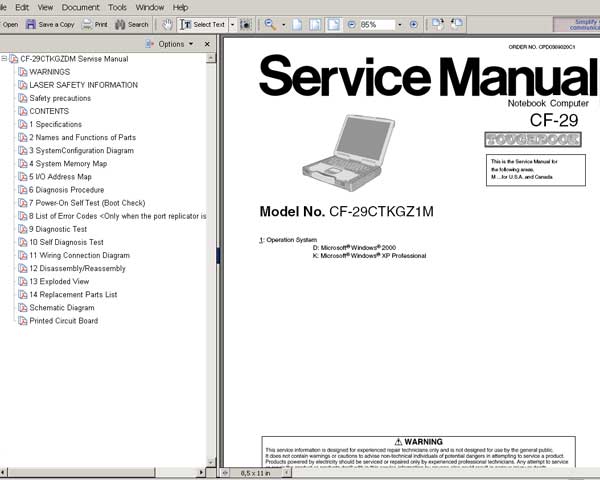Open the Help menu
Screen dimensions: 600x480
[x=180, y=7]
